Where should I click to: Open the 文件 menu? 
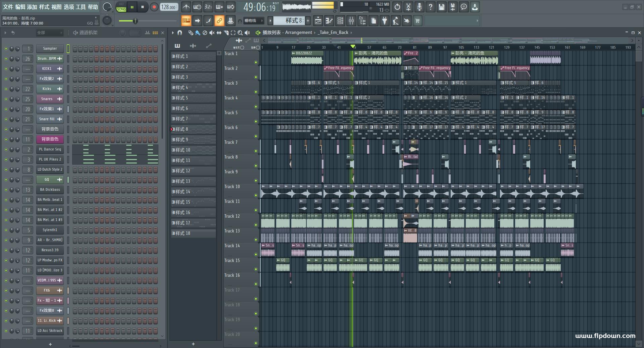tap(8, 7)
